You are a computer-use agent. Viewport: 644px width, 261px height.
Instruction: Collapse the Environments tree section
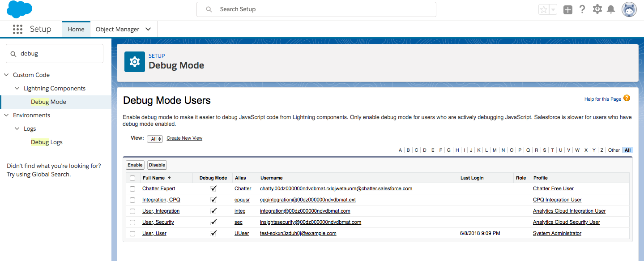pos(6,115)
